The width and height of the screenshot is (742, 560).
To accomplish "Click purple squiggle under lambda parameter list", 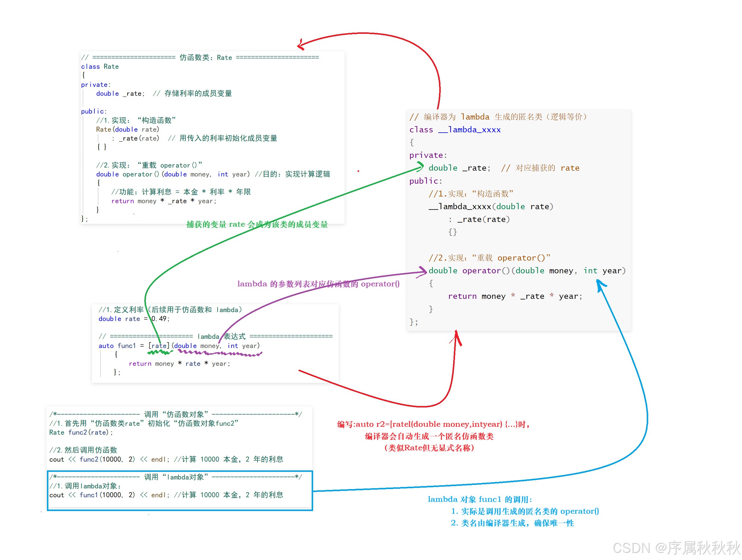I will (x=220, y=353).
